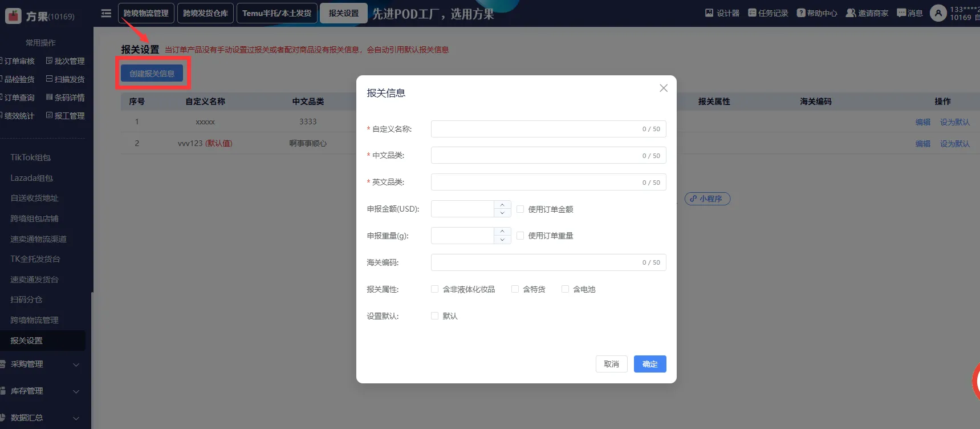This screenshot has width=980, height=429.
Task: Decrease 申报金额(USD) with down arrow
Action: tap(502, 213)
